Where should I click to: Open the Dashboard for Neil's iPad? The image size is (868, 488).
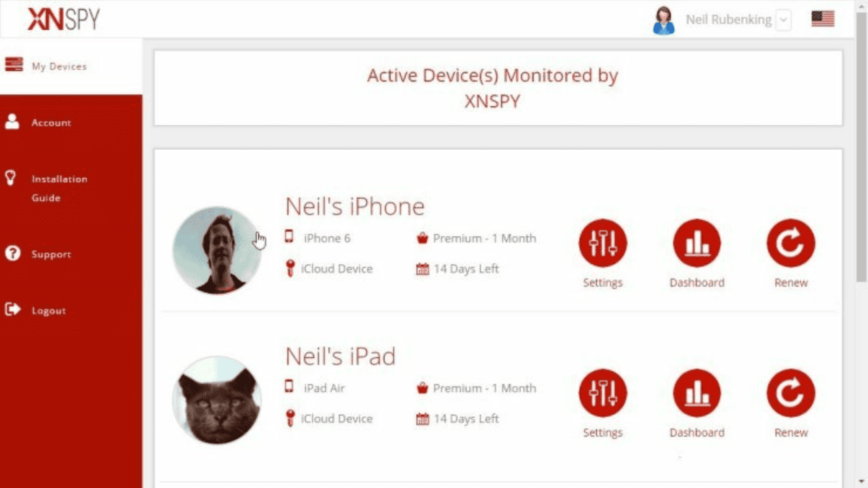(x=696, y=393)
